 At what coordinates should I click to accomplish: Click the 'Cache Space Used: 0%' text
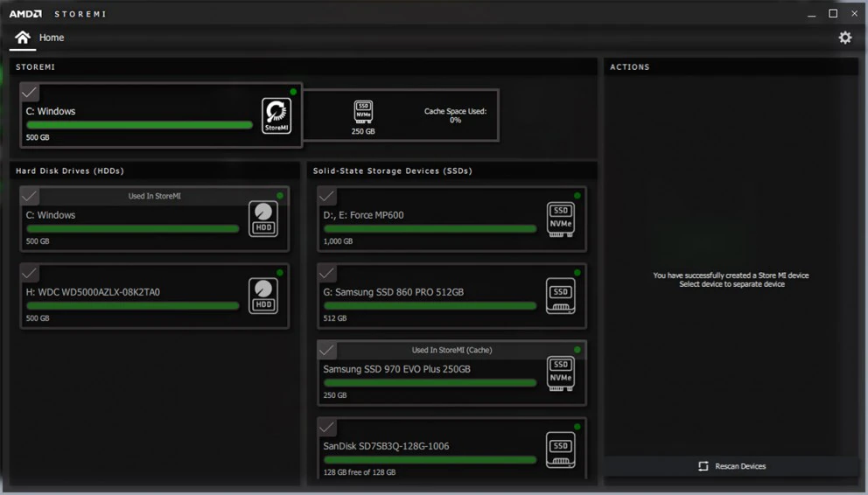point(455,115)
